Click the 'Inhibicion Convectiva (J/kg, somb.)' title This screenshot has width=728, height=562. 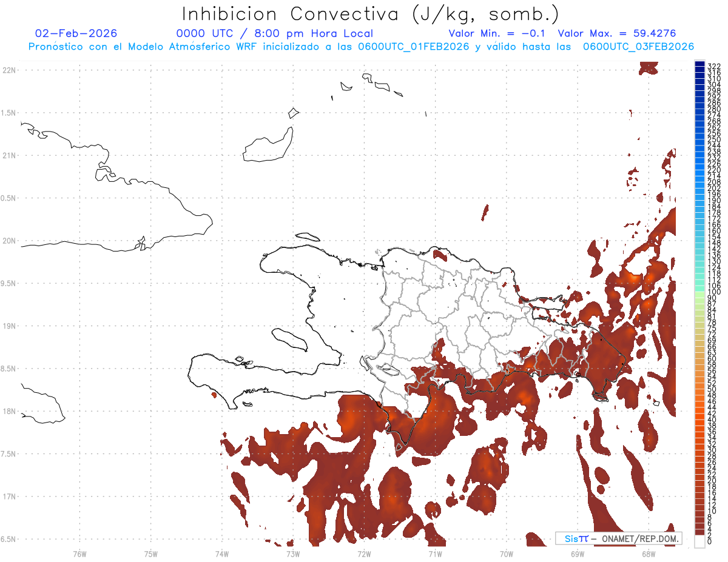click(x=371, y=14)
